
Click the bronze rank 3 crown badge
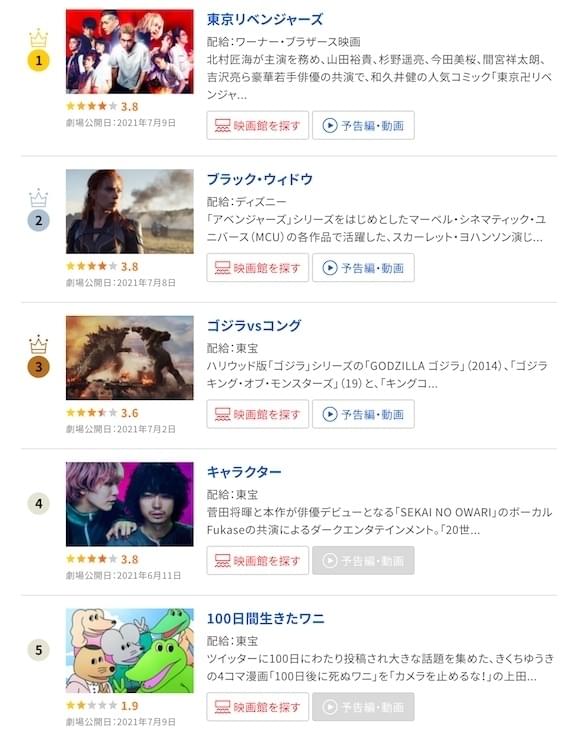tap(39, 356)
